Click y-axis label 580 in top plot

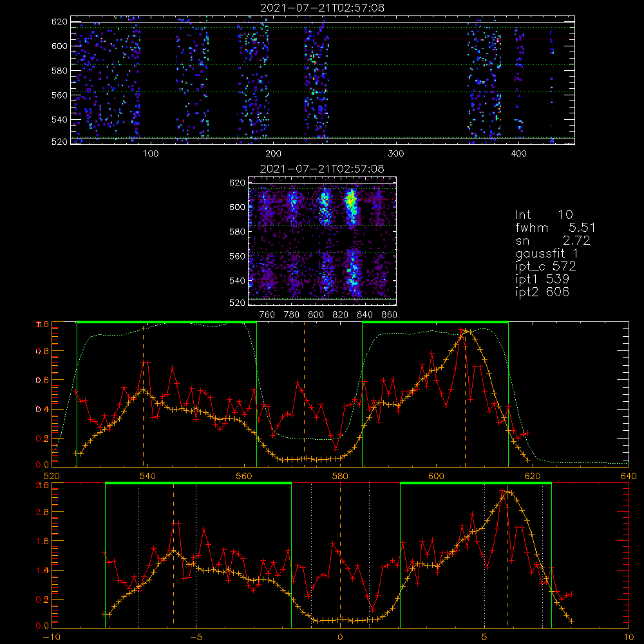tap(59, 70)
